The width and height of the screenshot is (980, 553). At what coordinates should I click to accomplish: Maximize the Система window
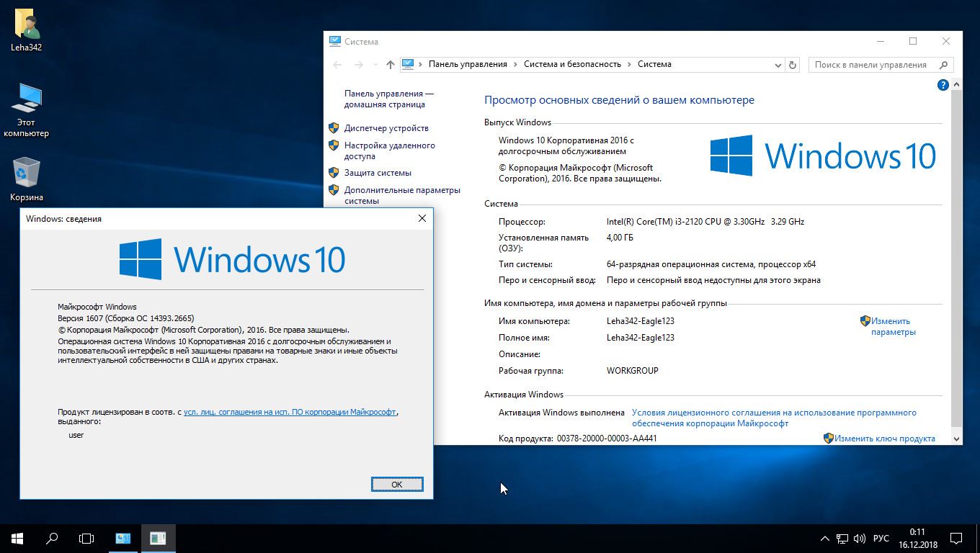tap(913, 41)
